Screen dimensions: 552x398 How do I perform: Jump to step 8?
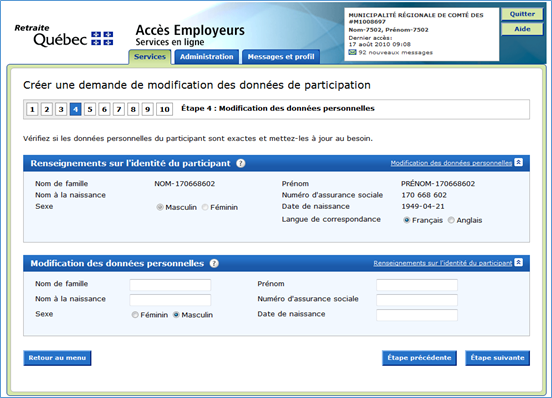click(133, 109)
